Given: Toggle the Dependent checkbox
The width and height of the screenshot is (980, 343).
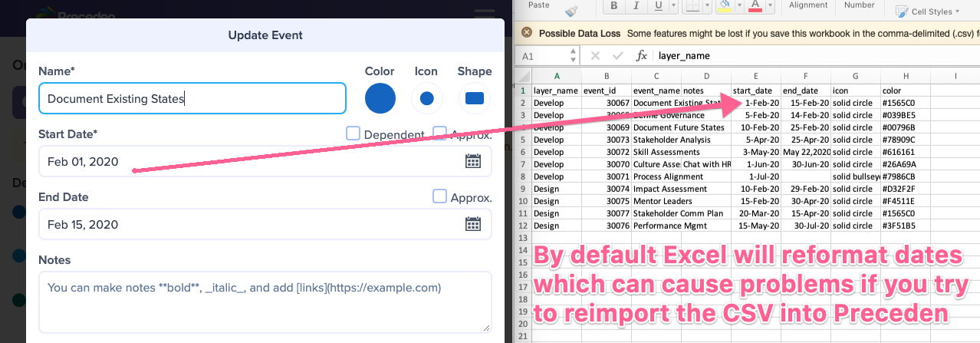Looking at the screenshot, I should click(x=353, y=134).
